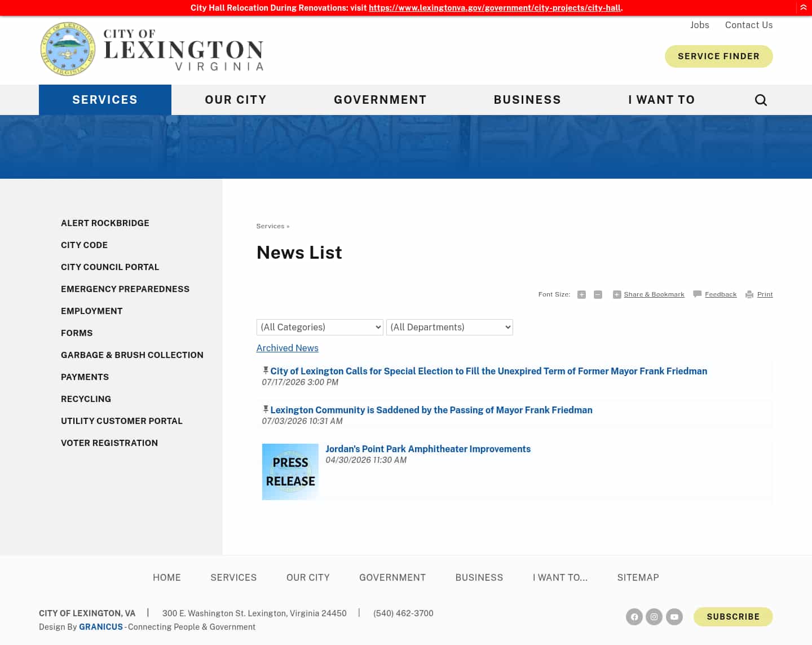
Task: Open the Contact Us header link
Action: point(749,25)
